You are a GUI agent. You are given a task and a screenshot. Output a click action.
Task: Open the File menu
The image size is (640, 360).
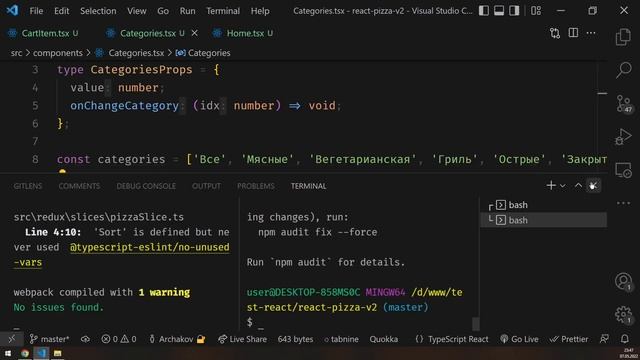click(x=36, y=11)
